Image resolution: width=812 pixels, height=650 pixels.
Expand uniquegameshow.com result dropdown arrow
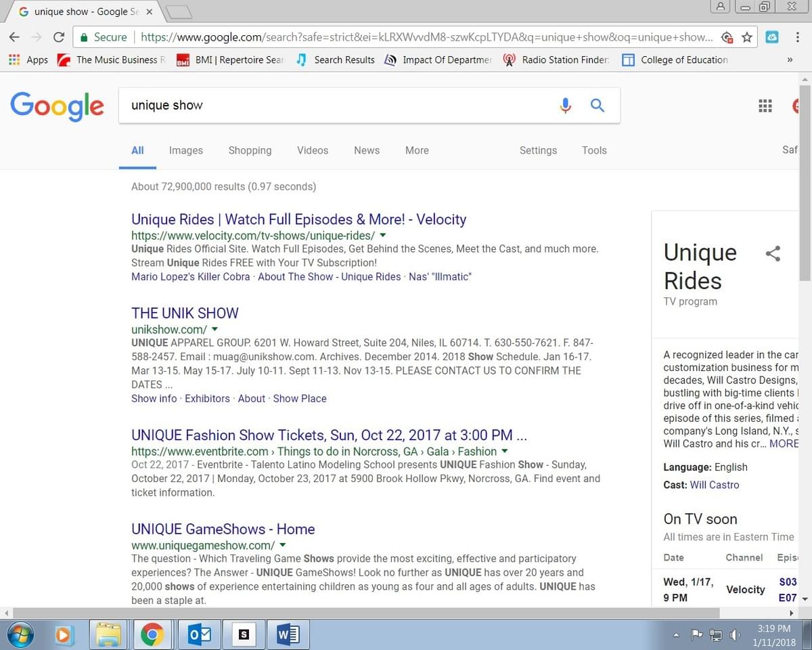click(283, 545)
